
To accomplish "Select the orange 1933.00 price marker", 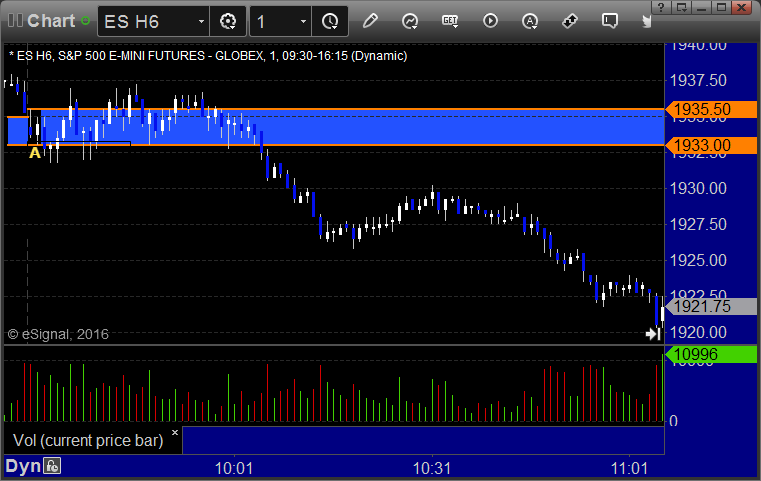I will coord(711,145).
